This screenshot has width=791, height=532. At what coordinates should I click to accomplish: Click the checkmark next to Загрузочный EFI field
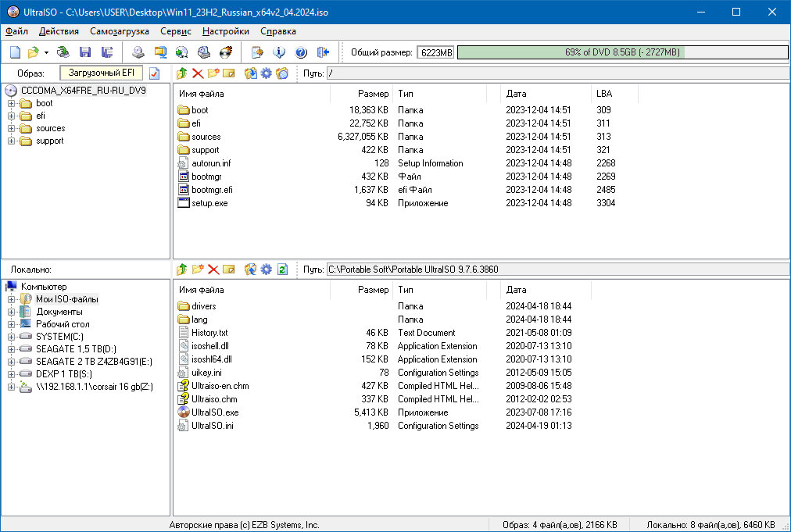(154, 73)
